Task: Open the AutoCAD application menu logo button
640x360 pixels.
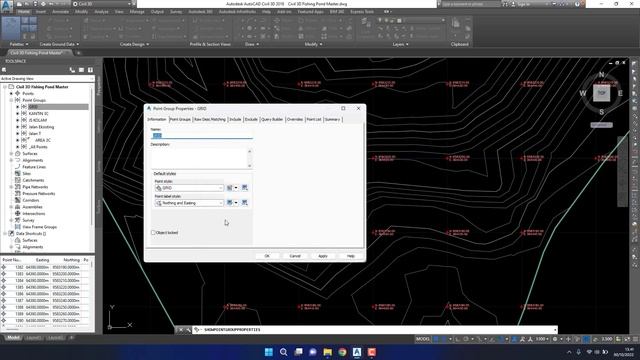Action: [x=6, y=7]
